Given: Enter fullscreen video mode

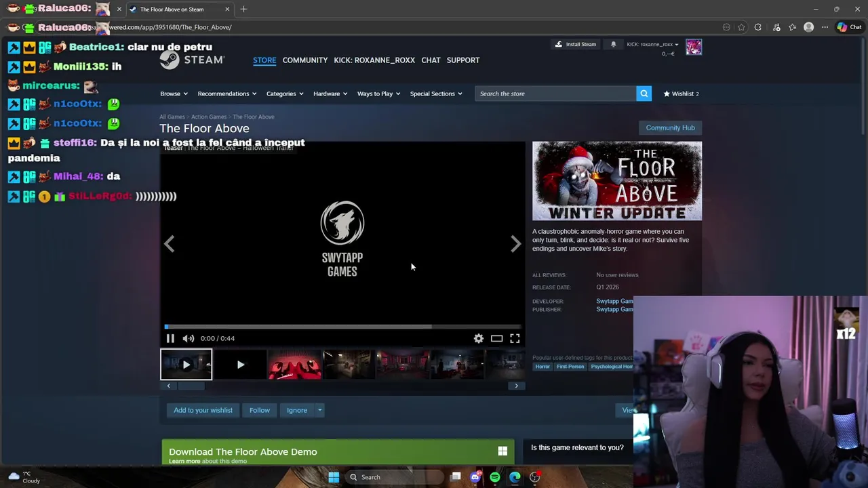Looking at the screenshot, I should coord(515,338).
